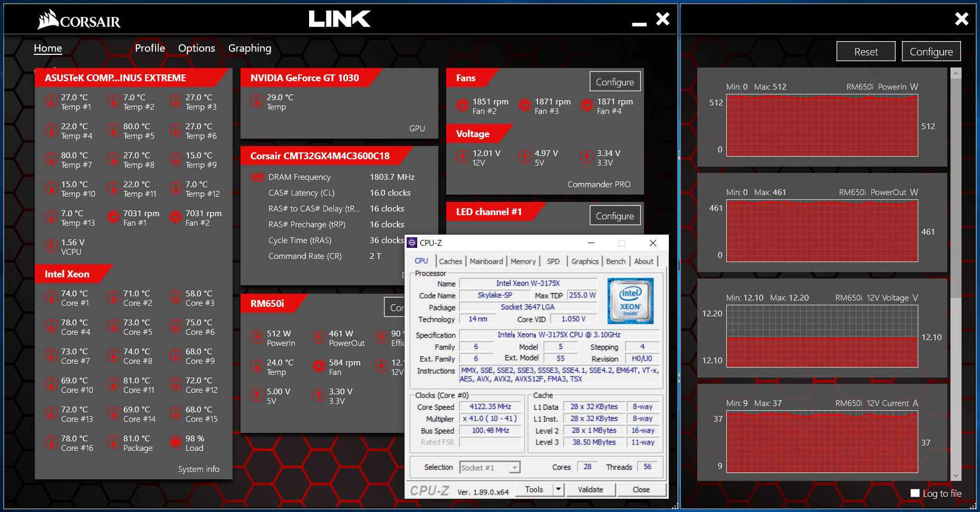
Task: Click the Package temperature icon
Action: pyautogui.click(x=113, y=442)
